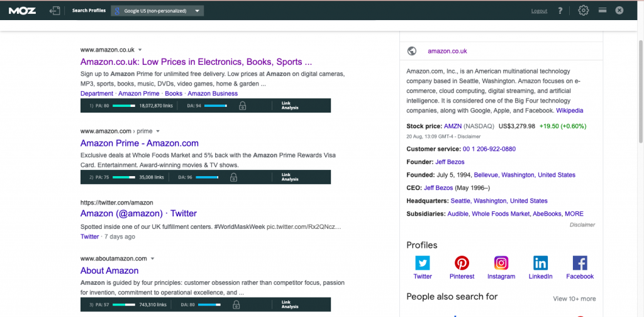
Task: Open Link Analysis for PA: 75 result
Action: point(289,177)
